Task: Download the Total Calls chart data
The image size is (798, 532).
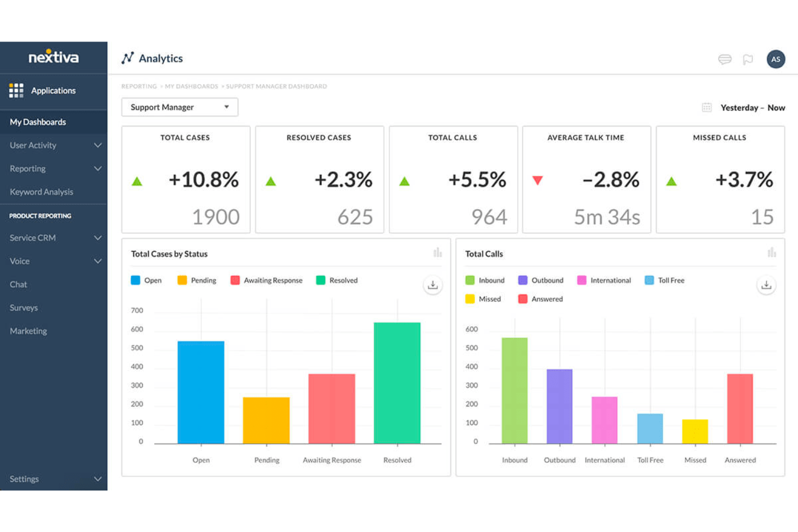Action: (x=766, y=285)
